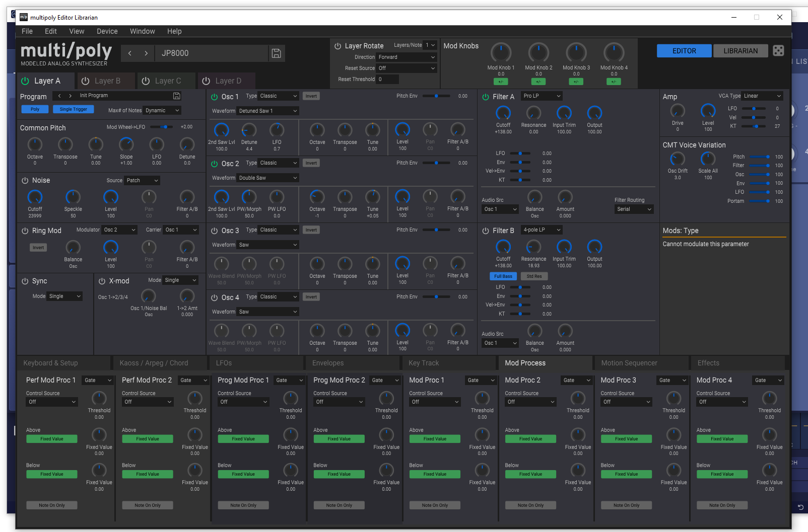The height and width of the screenshot is (532, 808).
Task: Turn off Osc 1 power toggle
Action: click(x=214, y=97)
